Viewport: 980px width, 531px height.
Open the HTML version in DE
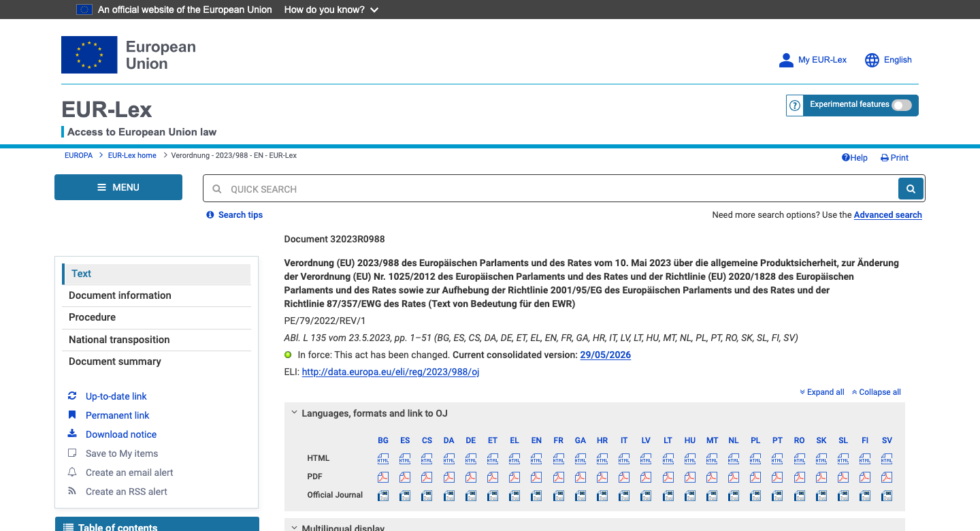click(471, 459)
